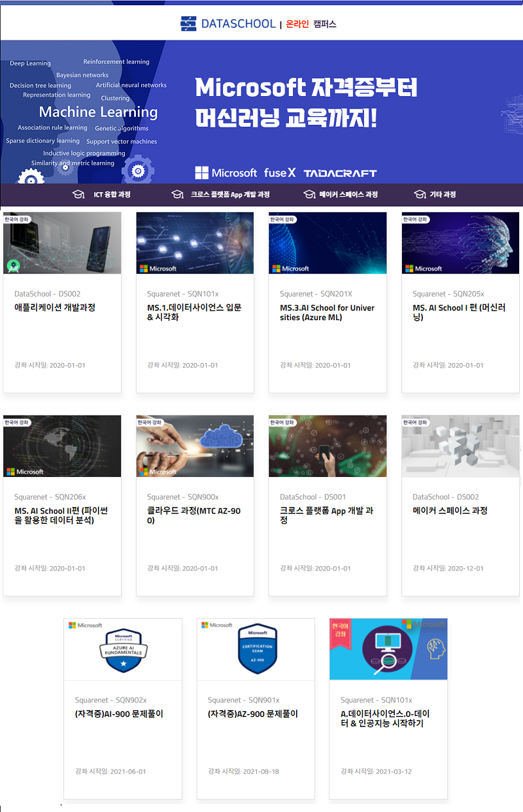Screen dimensions: 523x812
Task: Open 크로스 플랫폼 App 개발 과정 menu
Action: (230, 194)
